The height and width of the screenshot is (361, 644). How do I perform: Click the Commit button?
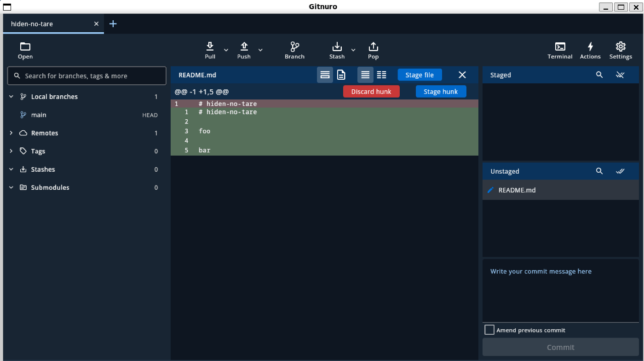561,347
